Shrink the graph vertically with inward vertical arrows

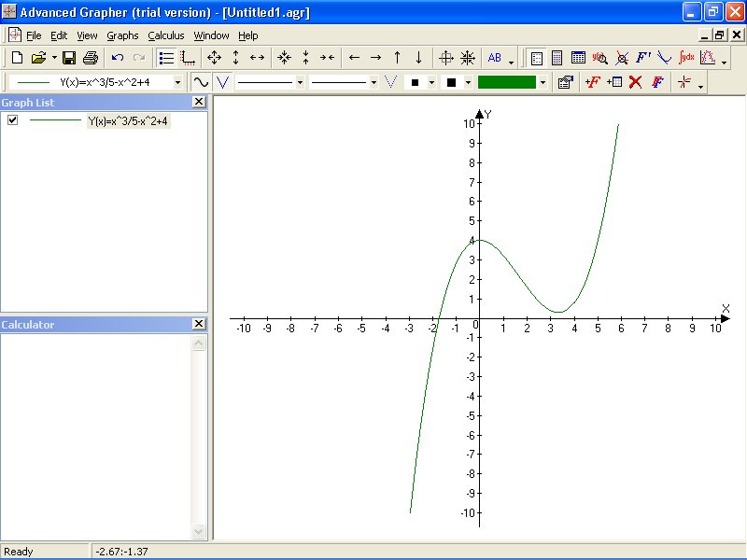[306, 58]
